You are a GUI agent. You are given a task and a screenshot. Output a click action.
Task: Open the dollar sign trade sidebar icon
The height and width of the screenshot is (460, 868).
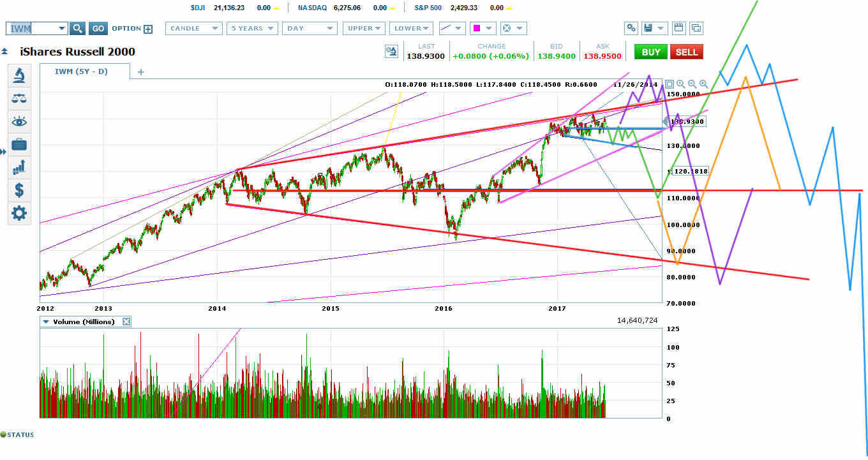[19, 190]
